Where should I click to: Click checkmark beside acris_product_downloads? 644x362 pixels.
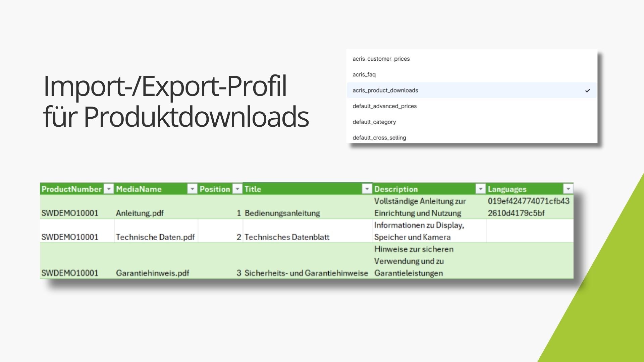click(588, 90)
